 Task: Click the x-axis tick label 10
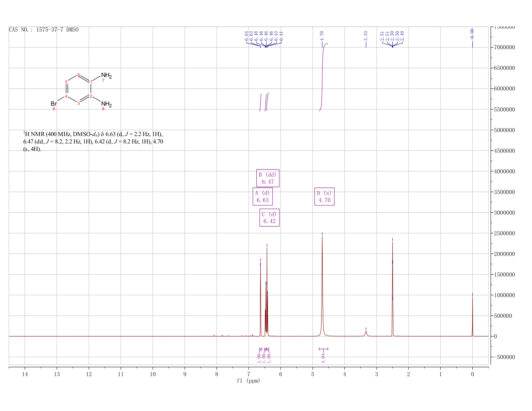[153, 374]
